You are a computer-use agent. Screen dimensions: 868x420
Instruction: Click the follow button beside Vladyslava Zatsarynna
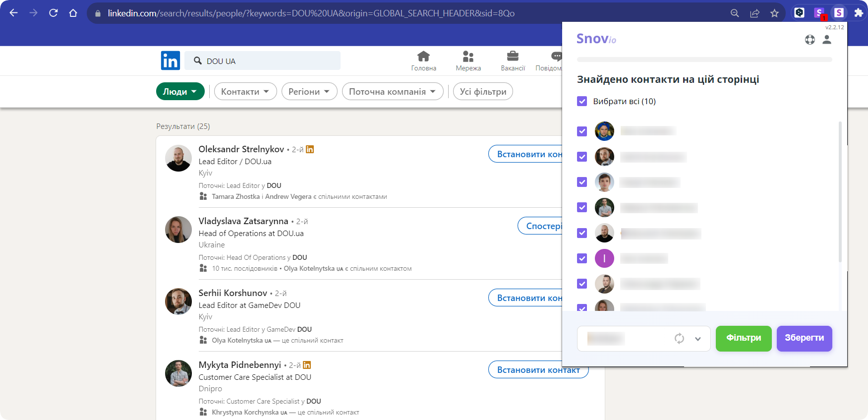tap(540, 226)
